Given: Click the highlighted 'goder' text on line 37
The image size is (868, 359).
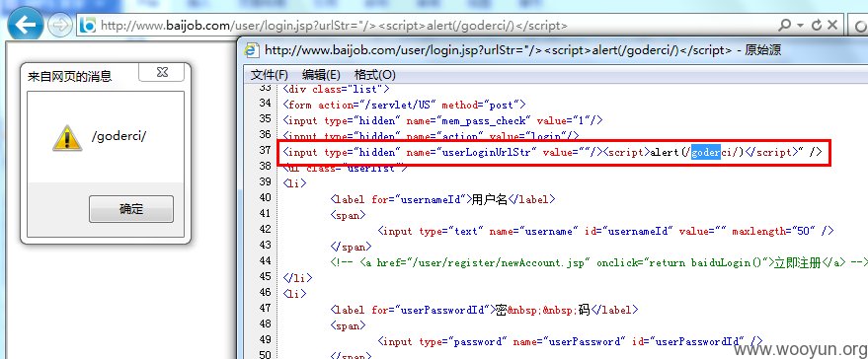Looking at the screenshot, I should [x=705, y=152].
